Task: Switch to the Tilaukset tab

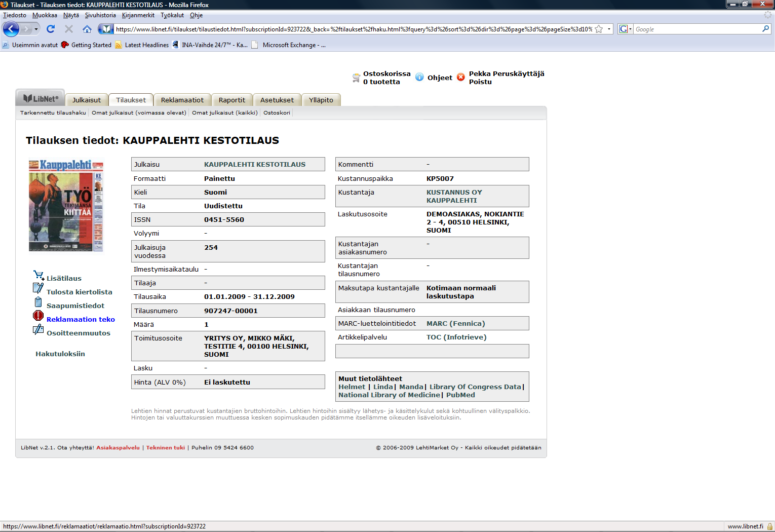Action: (x=131, y=100)
